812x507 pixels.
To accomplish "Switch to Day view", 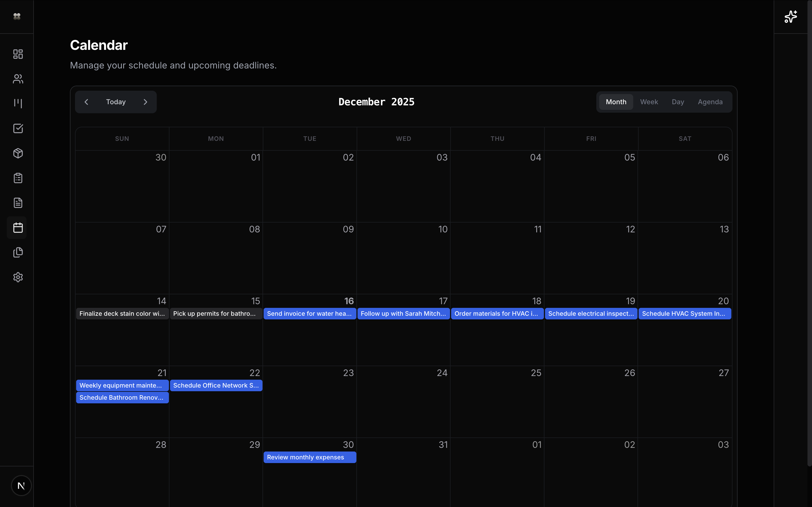I will point(678,102).
